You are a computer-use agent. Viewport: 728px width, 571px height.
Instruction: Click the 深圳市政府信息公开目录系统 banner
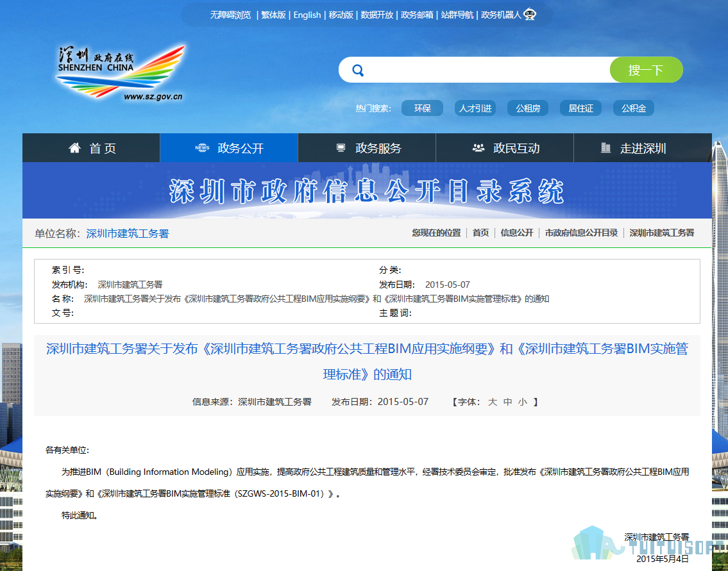click(367, 190)
